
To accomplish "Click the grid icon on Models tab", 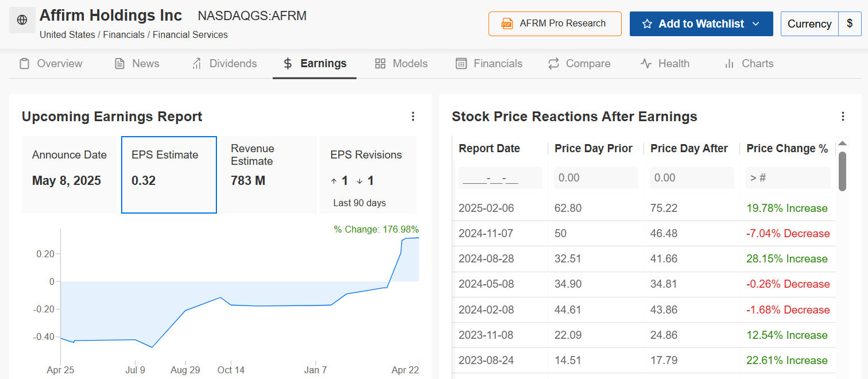I will [x=380, y=64].
